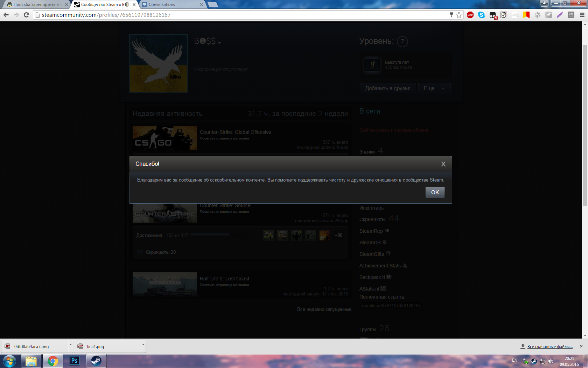Open Скриншоты 29 under Counter-Strike: Source
Image resolution: width=588 pixels, height=368 pixels.
pyautogui.click(x=161, y=252)
